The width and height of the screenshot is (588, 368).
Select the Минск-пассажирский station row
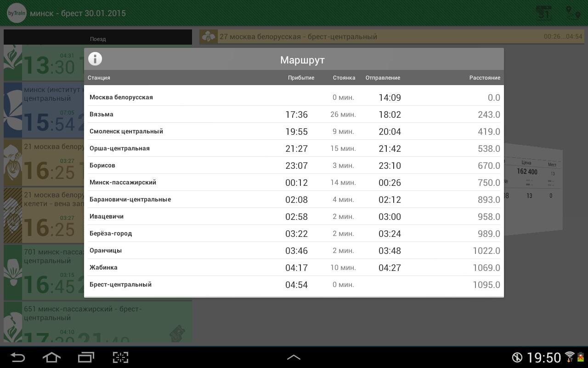coord(294,183)
